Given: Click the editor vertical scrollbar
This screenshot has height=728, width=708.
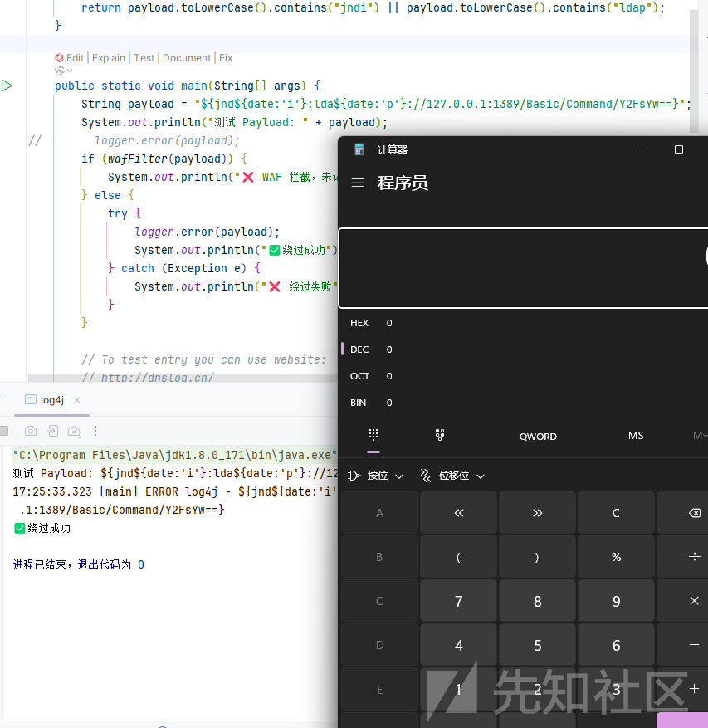Looking at the screenshot, I should [694, 71].
